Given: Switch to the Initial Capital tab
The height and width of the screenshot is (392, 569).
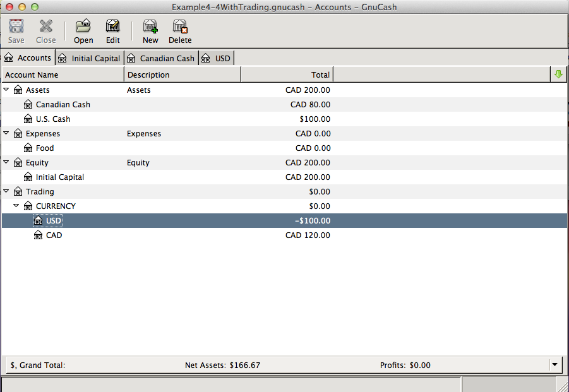Looking at the screenshot, I should coord(90,58).
